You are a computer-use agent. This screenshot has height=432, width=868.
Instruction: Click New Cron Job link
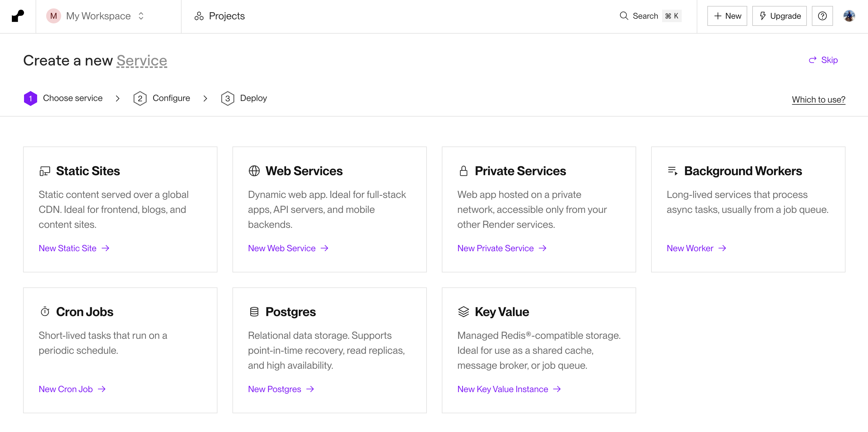(x=66, y=389)
